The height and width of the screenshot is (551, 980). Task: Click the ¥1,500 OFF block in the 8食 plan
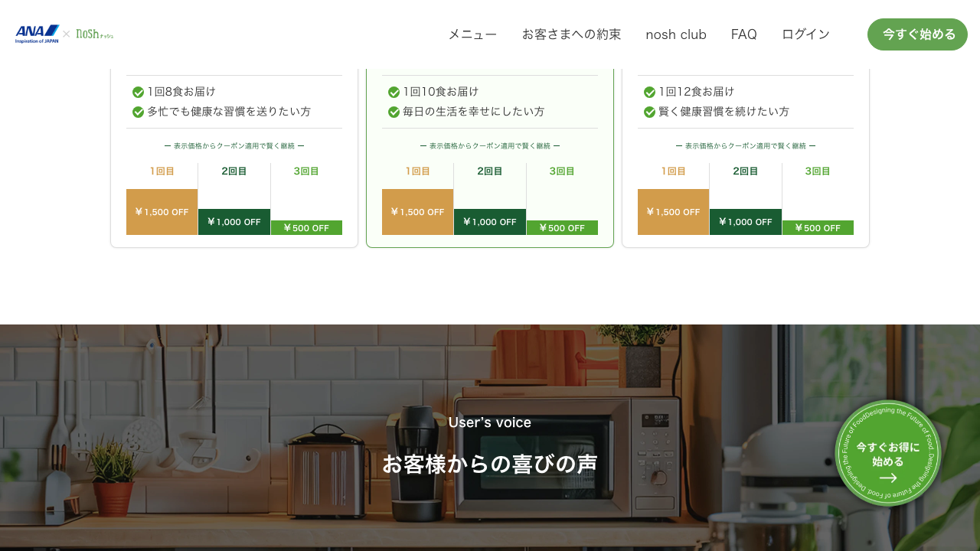[162, 212]
